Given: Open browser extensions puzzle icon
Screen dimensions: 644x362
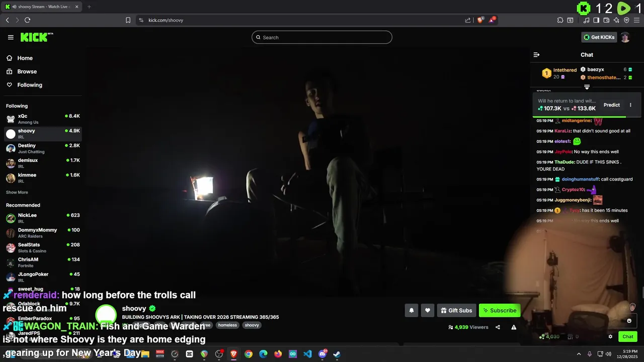Looking at the screenshot, I should [x=560, y=20].
